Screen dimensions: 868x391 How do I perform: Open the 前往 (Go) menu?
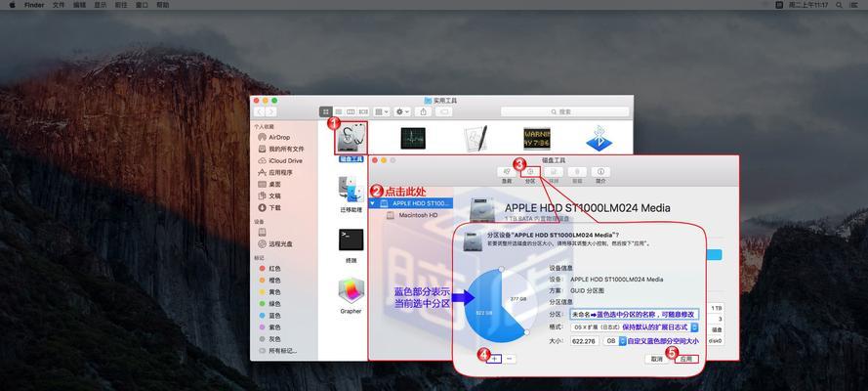(121, 5)
